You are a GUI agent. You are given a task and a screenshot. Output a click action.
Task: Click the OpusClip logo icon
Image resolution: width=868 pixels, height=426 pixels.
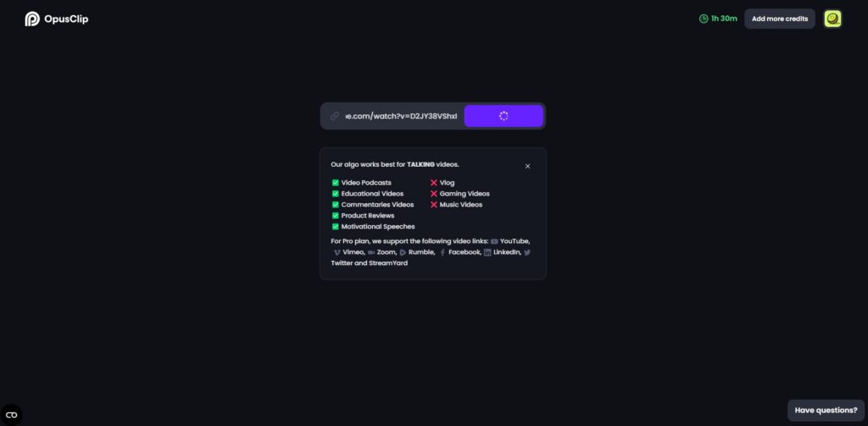(32, 19)
